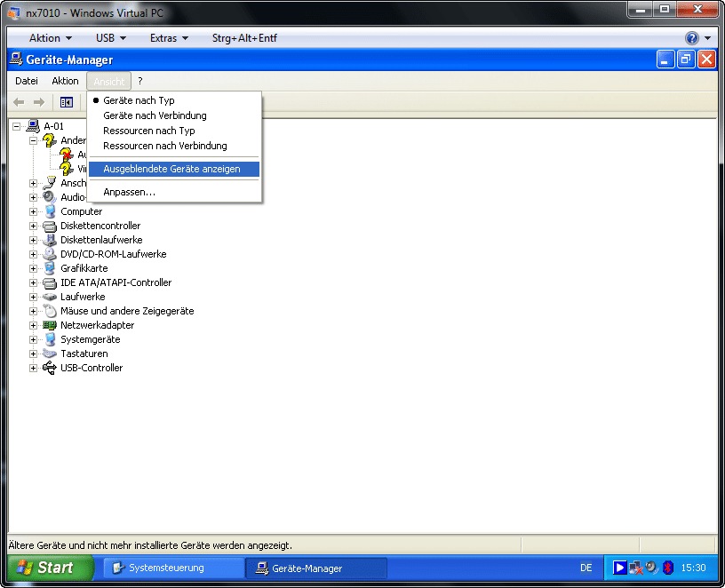Click the Diskettencontroller icon
The height and width of the screenshot is (588, 725).
[x=50, y=226]
